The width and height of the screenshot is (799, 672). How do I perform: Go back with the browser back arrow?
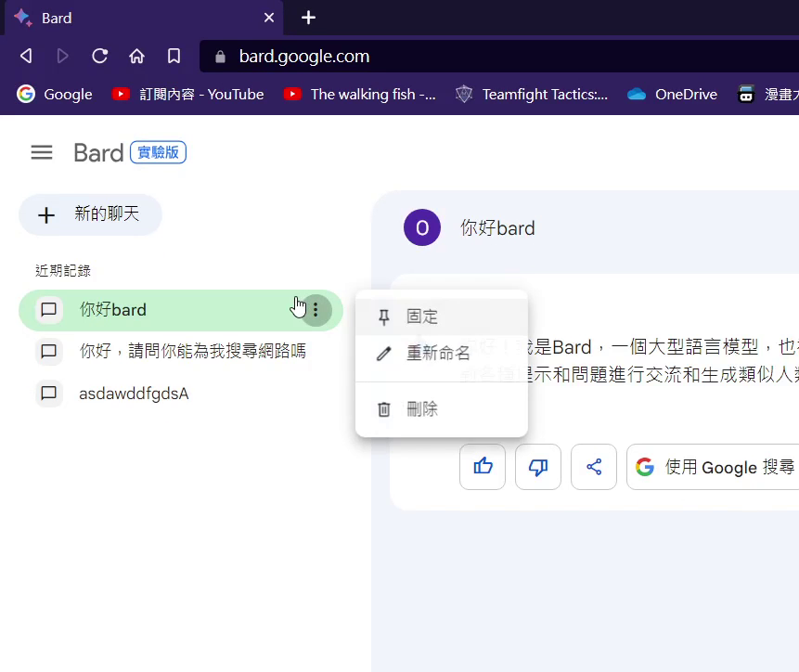[27, 56]
